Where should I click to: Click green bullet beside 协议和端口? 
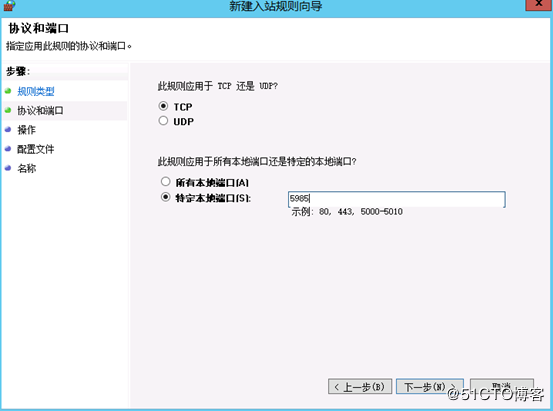pos(8,110)
